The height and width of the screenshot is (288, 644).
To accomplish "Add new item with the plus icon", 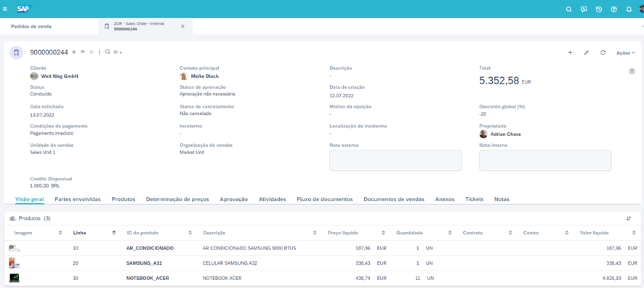I will pyautogui.click(x=570, y=52).
